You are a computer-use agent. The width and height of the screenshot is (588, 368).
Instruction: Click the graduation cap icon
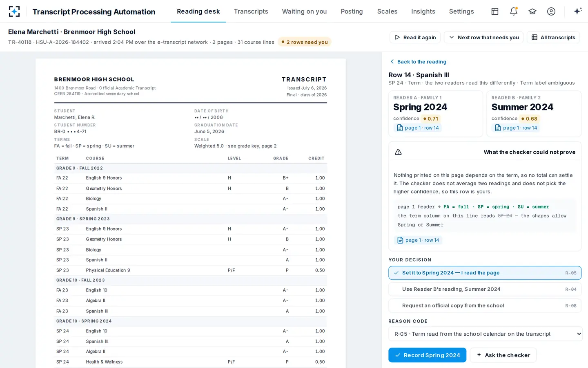pos(532,11)
